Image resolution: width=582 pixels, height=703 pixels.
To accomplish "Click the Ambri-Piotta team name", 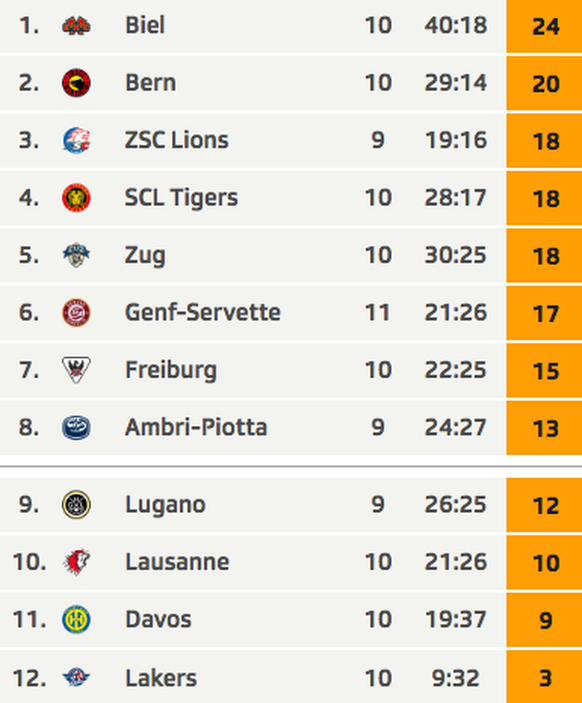I will pos(196,427).
